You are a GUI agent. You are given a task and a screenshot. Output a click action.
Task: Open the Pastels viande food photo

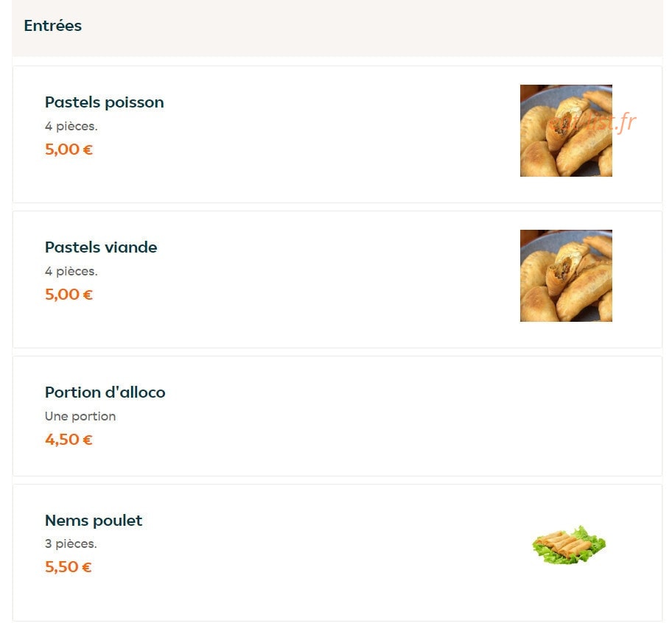(566, 275)
